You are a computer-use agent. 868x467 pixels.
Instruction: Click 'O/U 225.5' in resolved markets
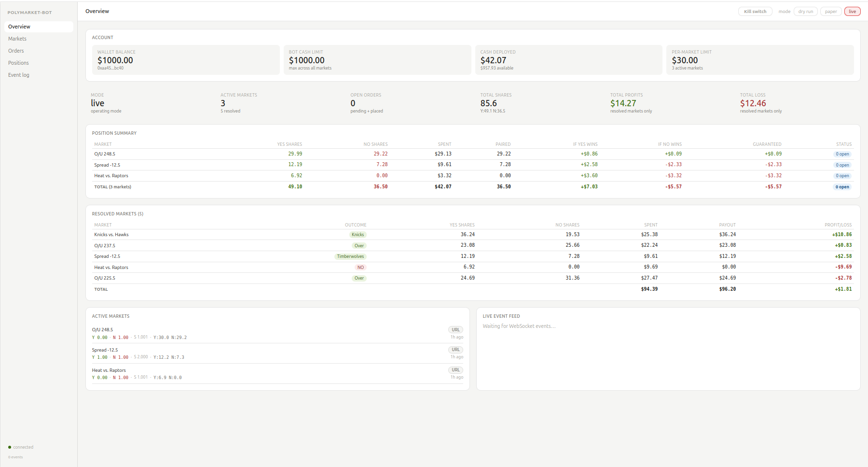[105, 278]
